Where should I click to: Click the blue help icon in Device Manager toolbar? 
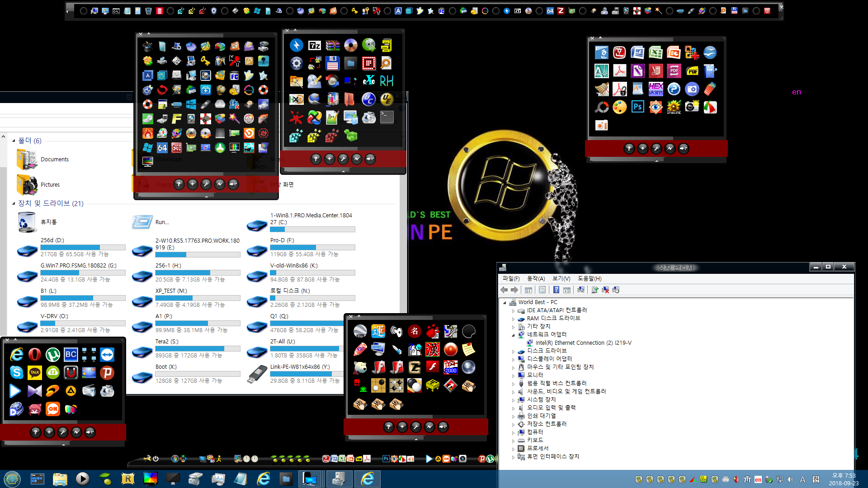click(x=556, y=290)
